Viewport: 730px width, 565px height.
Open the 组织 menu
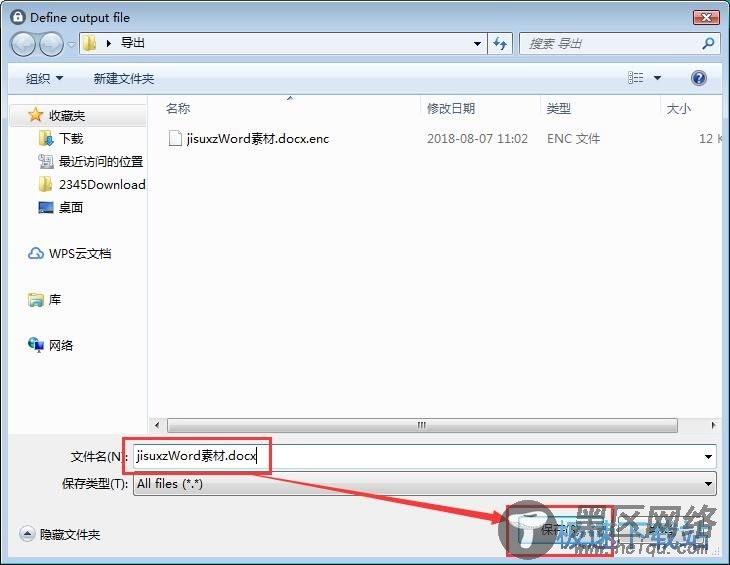pyautogui.click(x=44, y=78)
